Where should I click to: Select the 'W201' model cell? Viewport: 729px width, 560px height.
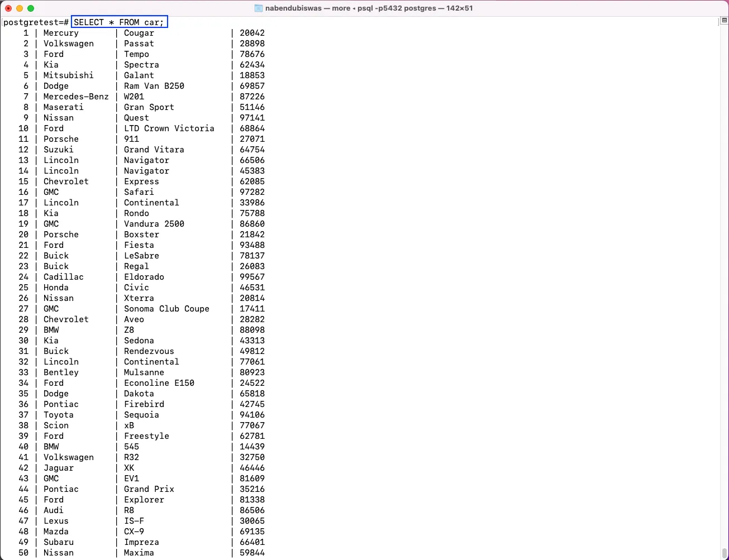[x=134, y=97]
